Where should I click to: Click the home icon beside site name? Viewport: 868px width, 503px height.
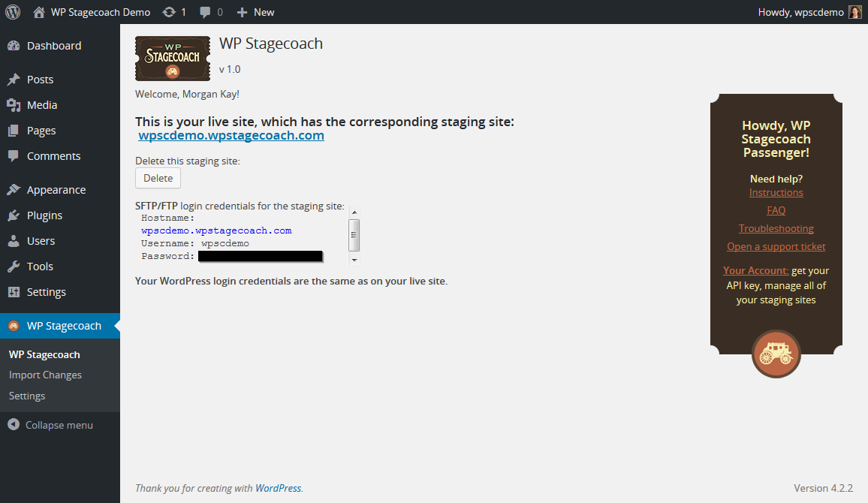pyautogui.click(x=39, y=12)
